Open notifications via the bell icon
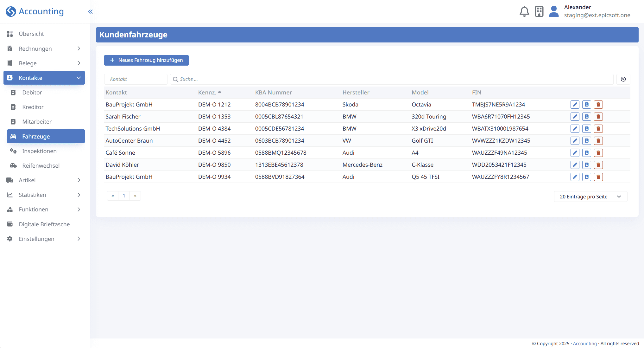 pyautogui.click(x=524, y=11)
